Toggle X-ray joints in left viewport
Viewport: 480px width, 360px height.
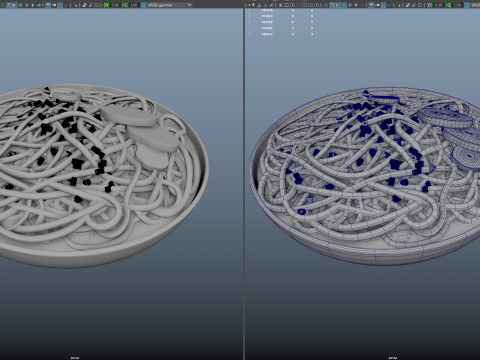97,5
